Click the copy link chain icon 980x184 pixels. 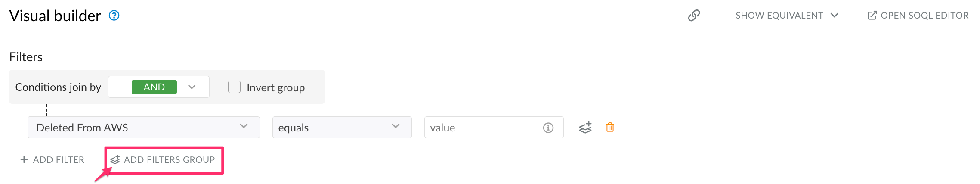(694, 16)
